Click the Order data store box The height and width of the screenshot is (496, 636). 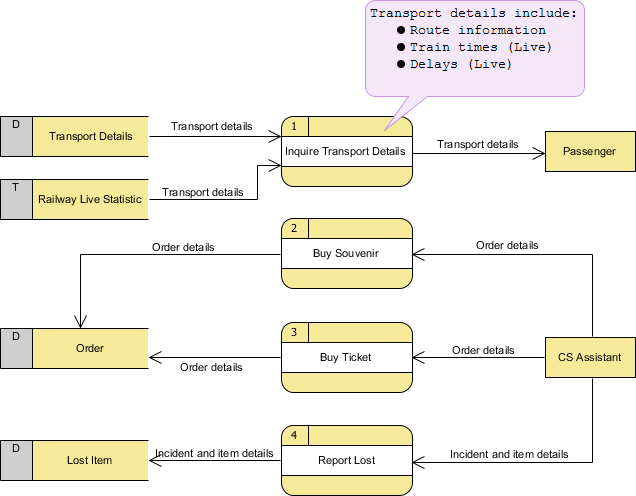coord(90,348)
